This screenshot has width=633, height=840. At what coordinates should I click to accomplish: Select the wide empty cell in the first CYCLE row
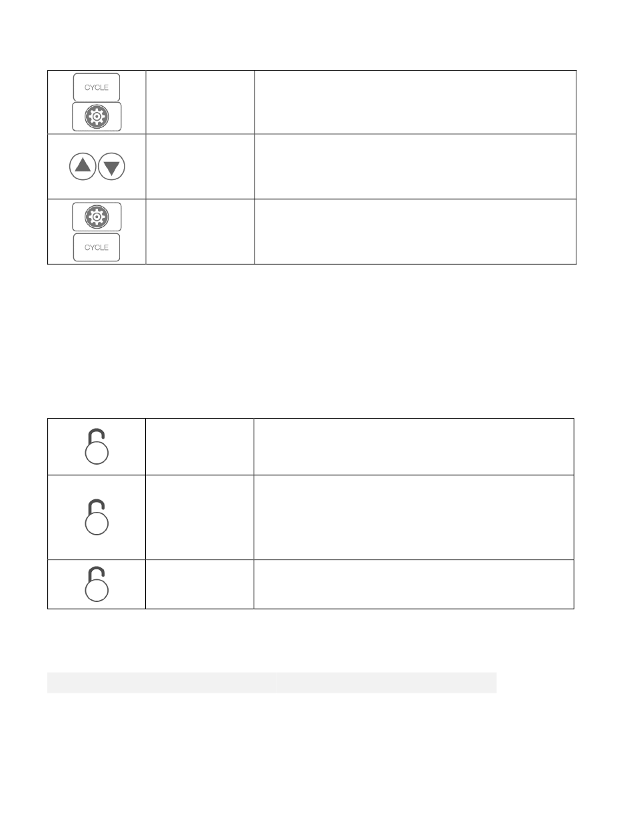(415, 102)
